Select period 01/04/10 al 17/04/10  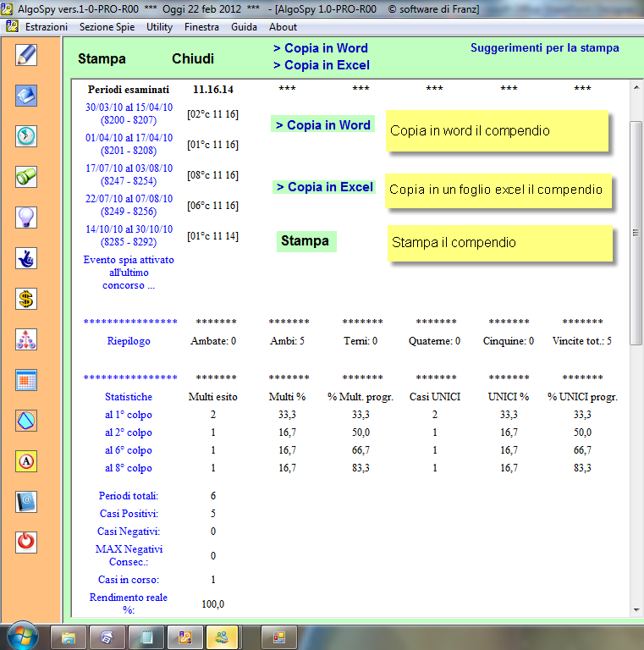click(129, 144)
